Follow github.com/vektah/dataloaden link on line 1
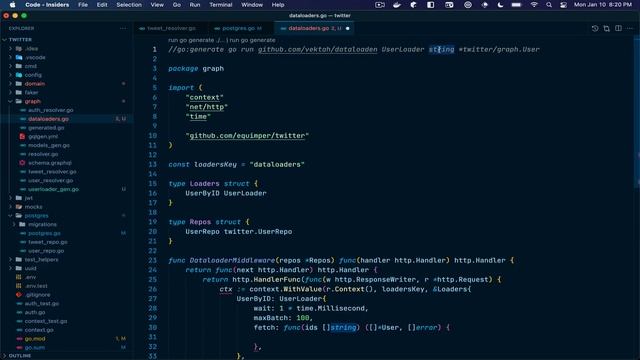 coord(318,49)
